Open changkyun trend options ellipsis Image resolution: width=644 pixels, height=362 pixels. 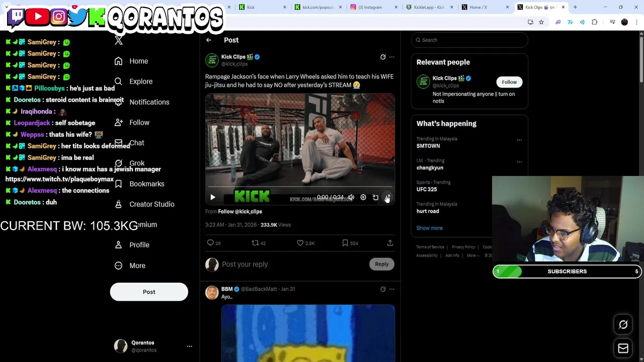(x=519, y=162)
